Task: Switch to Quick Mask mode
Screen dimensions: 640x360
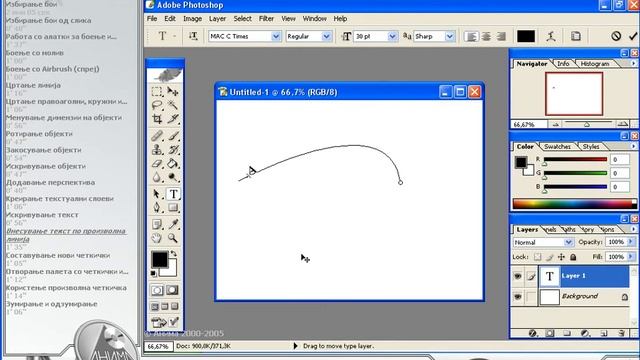Action: 173,290
